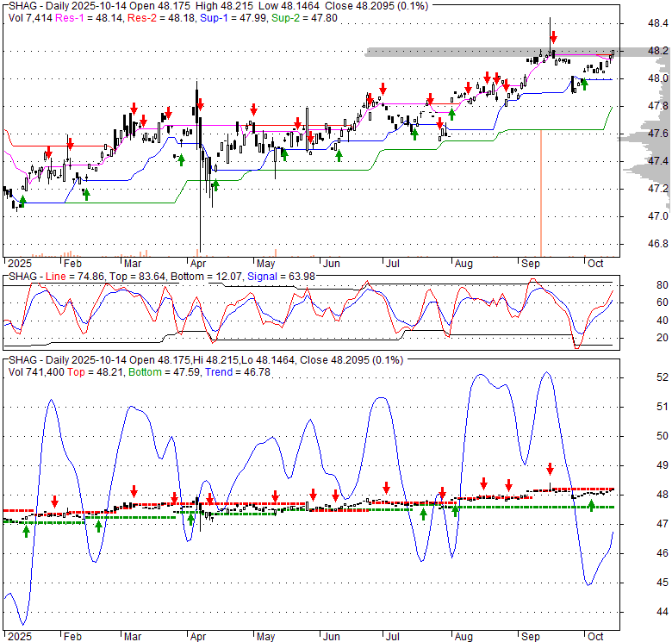Click the tall orange volume spike in September
672x642 pixels.
[540, 190]
